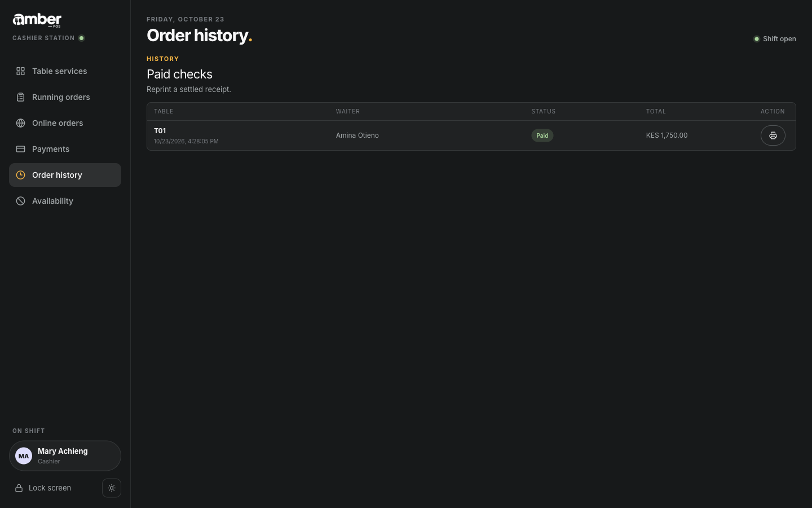The image size is (812, 508).
Task: Click the STATUS column header
Action: coord(544,112)
